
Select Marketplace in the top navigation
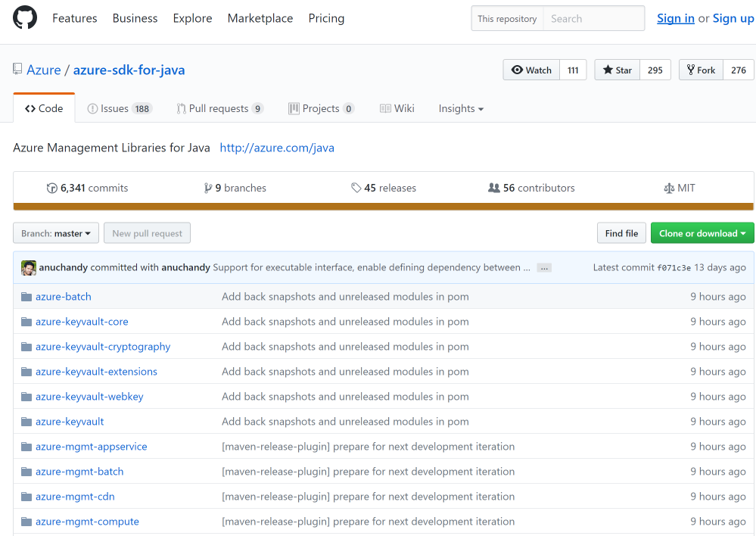click(260, 18)
